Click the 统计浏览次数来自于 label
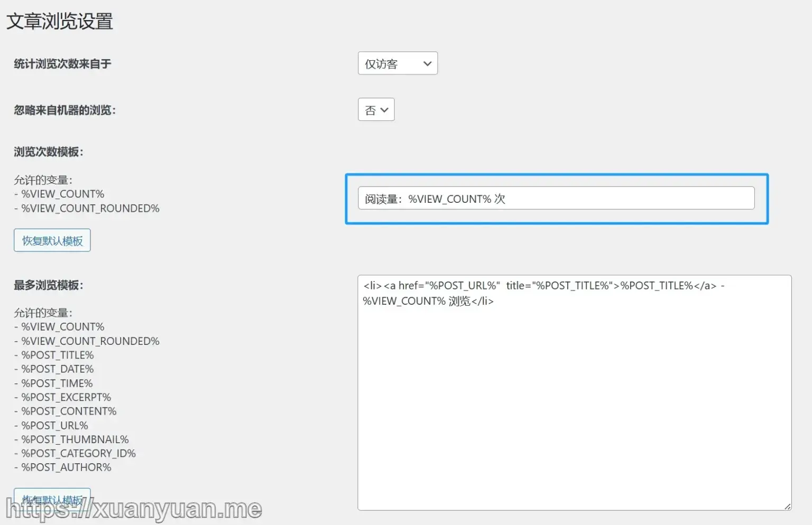The image size is (812, 525). pyautogui.click(x=62, y=64)
